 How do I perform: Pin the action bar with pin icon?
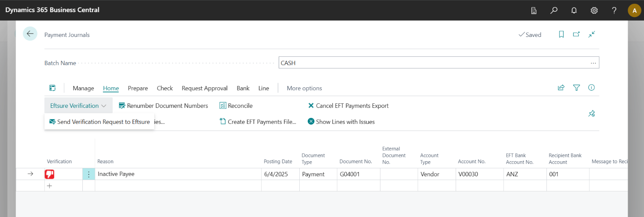591,113
